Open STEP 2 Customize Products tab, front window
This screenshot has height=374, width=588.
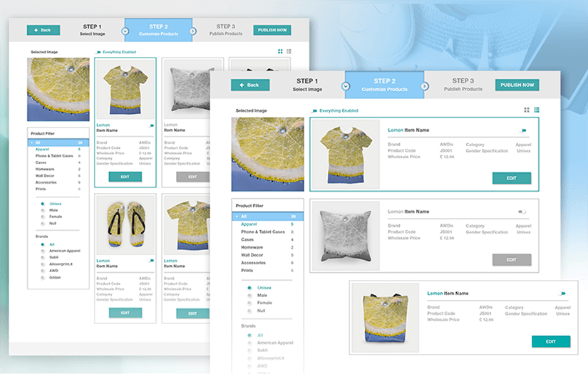pos(384,85)
